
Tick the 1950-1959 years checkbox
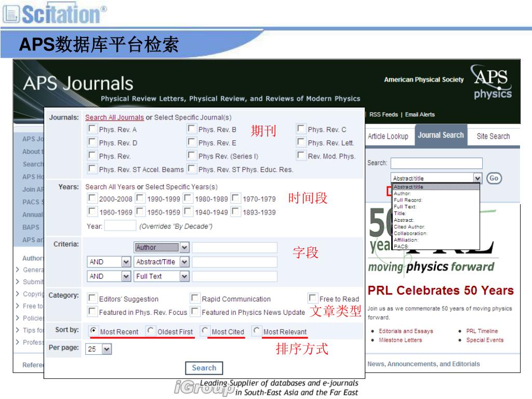point(140,212)
